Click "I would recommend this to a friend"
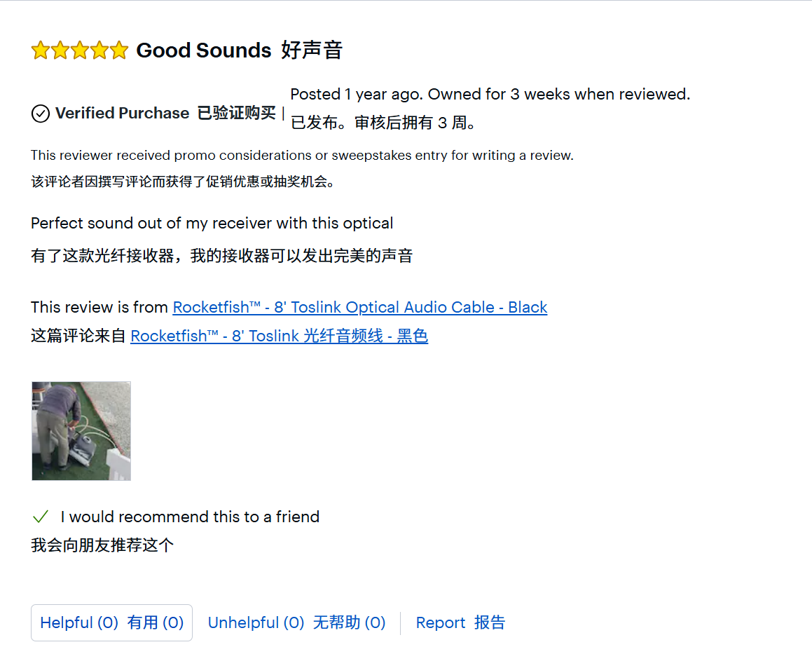Viewport: 812px width, 661px height. point(190,517)
